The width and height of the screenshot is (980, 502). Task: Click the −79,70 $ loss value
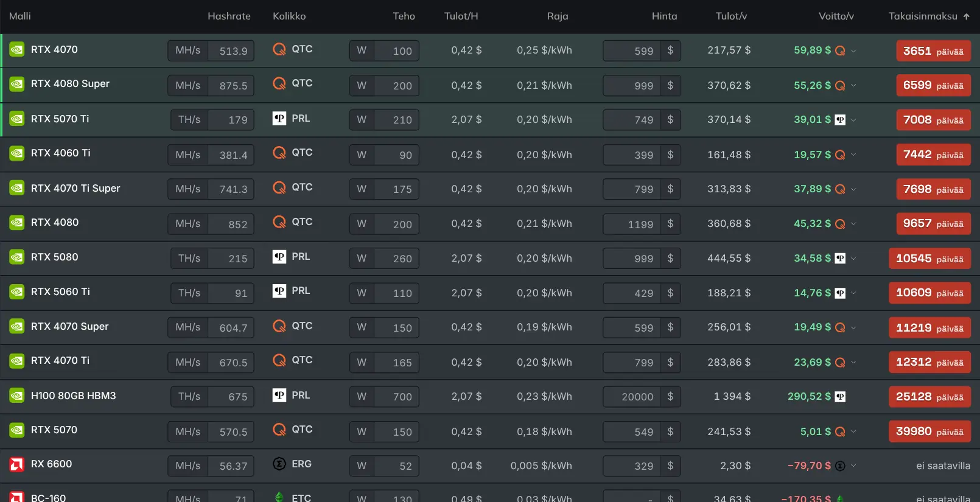point(809,466)
